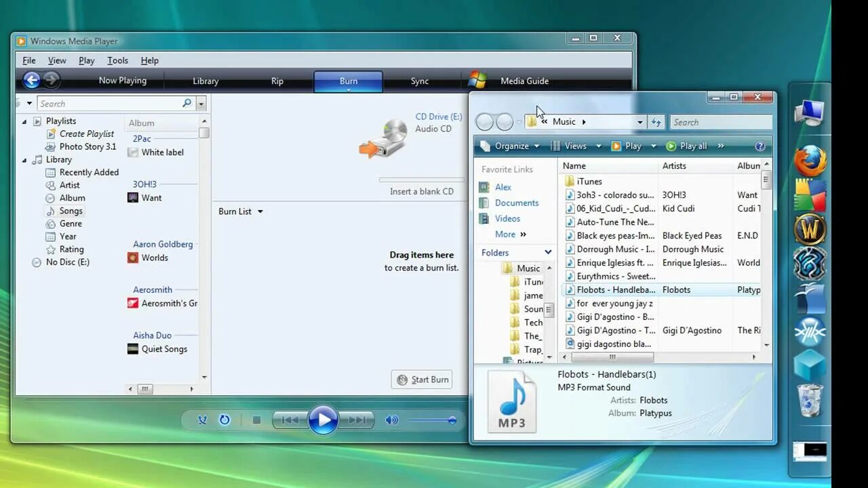Click the World of Warcraft dock icon
The height and width of the screenshot is (488, 868).
(810, 229)
